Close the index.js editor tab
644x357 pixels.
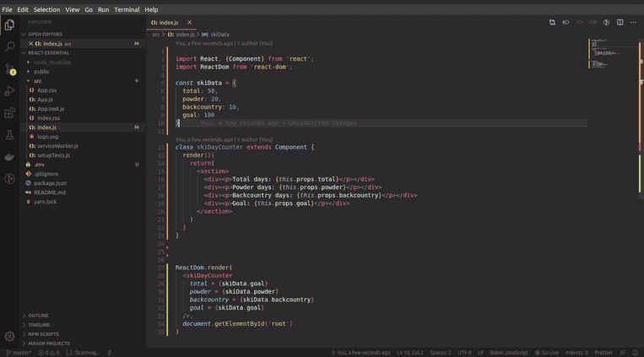click(189, 23)
